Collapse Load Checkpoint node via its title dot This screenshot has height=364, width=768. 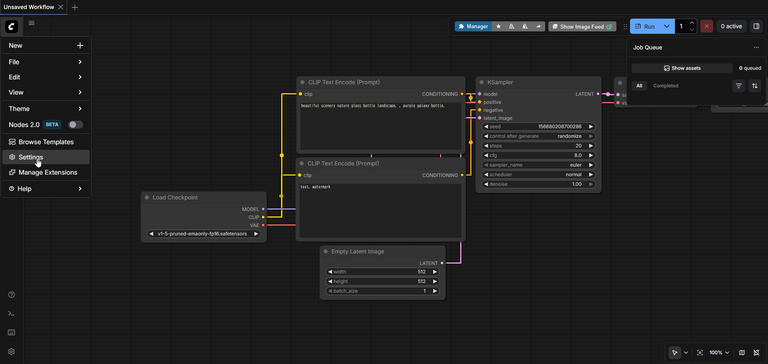coord(146,197)
